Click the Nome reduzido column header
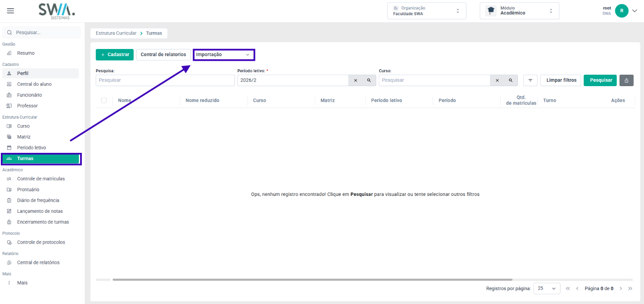The image size is (644, 304). tap(202, 100)
